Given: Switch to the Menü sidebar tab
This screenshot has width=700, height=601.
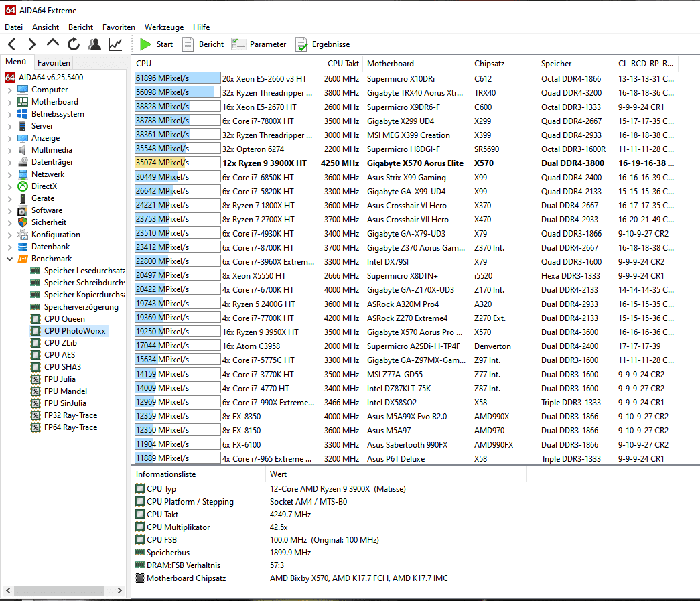Looking at the screenshot, I should pos(16,62).
